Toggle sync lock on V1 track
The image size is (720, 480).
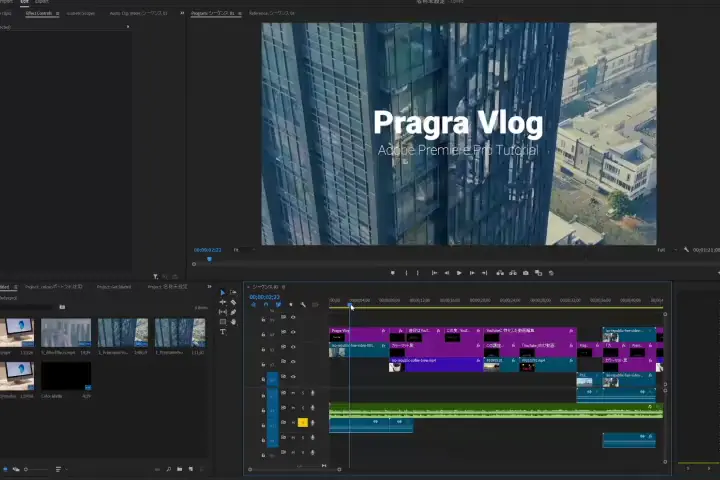tap(283, 377)
